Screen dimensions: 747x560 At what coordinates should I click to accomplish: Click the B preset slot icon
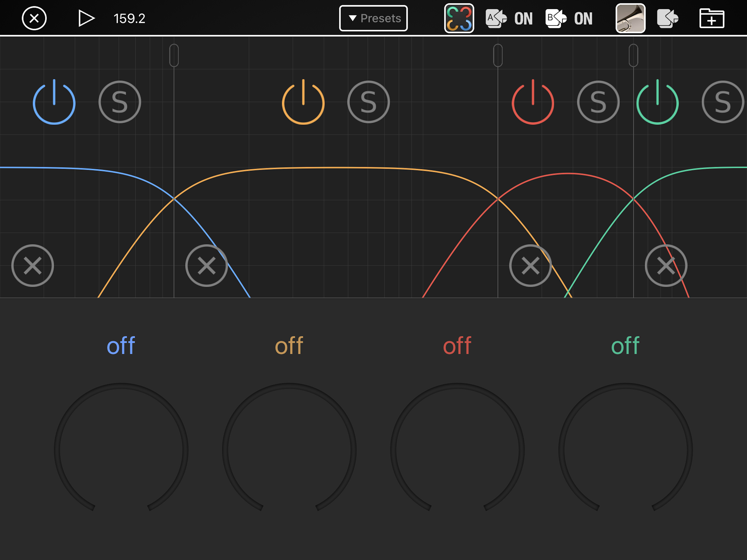[x=556, y=18]
